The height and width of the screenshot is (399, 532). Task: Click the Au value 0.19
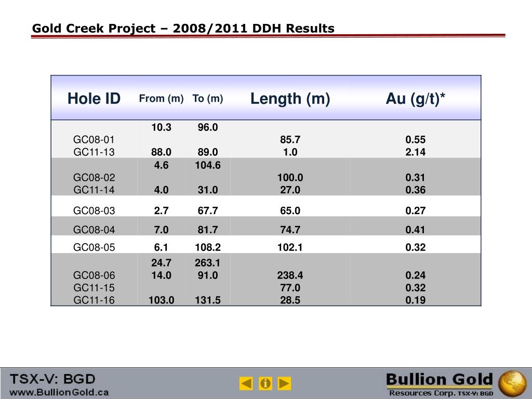tap(415, 300)
